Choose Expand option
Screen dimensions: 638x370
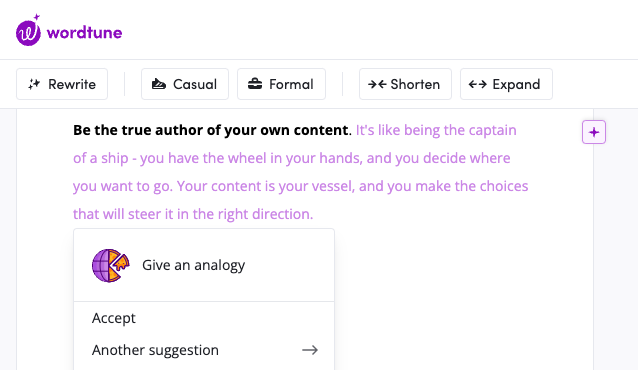point(506,84)
